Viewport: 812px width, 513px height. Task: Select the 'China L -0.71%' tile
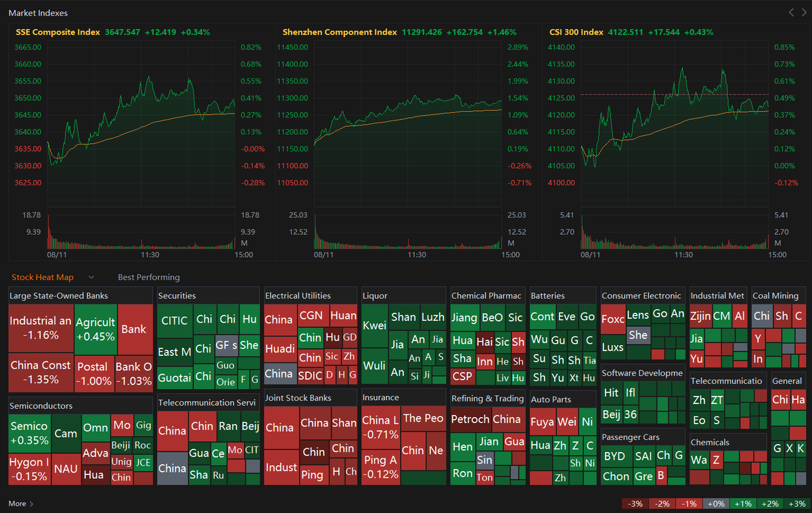pyautogui.click(x=381, y=427)
